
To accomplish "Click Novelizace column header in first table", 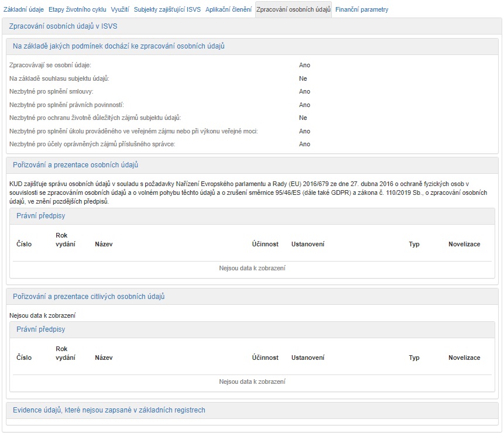I will pyautogui.click(x=464, y=244).
